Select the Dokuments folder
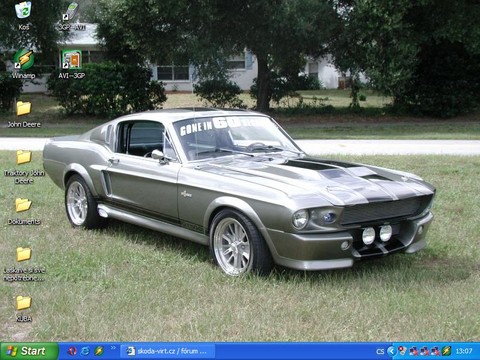The height and width of the screenshot is (360, 480). coord(24,211)
